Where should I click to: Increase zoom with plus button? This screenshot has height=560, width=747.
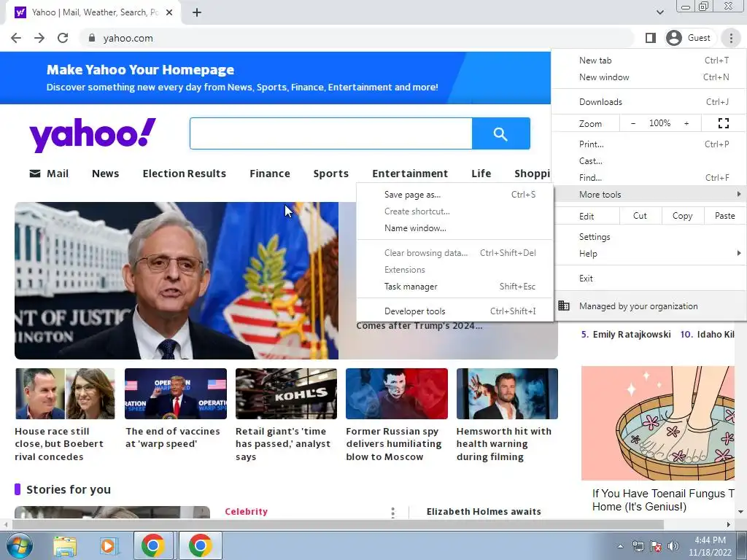click(x=686, y=123)
